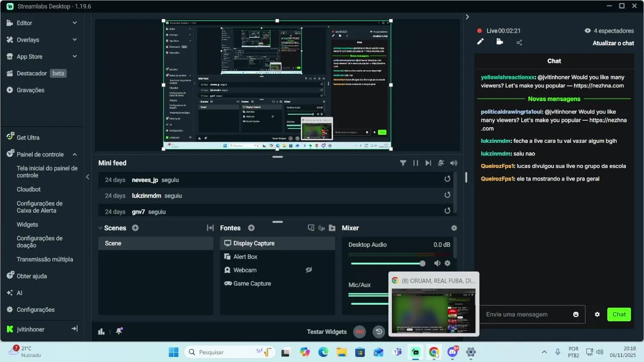Log out using the arrow beside jvitinhoner

click(74, 329)
